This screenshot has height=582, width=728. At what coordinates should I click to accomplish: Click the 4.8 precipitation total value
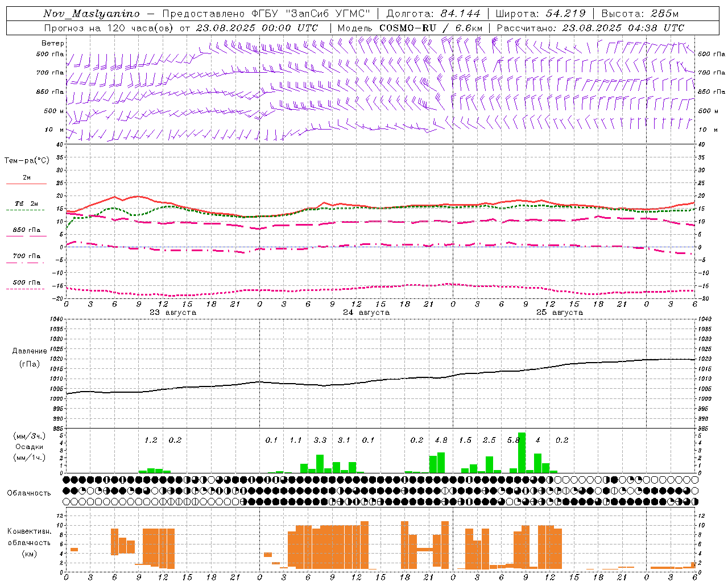pos(441,440)
